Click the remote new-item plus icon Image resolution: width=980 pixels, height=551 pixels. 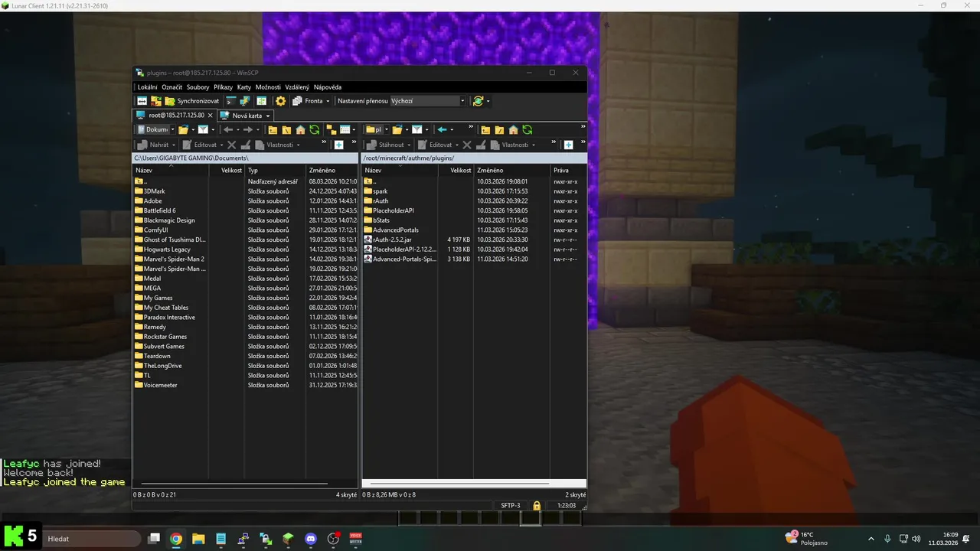[x=568, y=145]
